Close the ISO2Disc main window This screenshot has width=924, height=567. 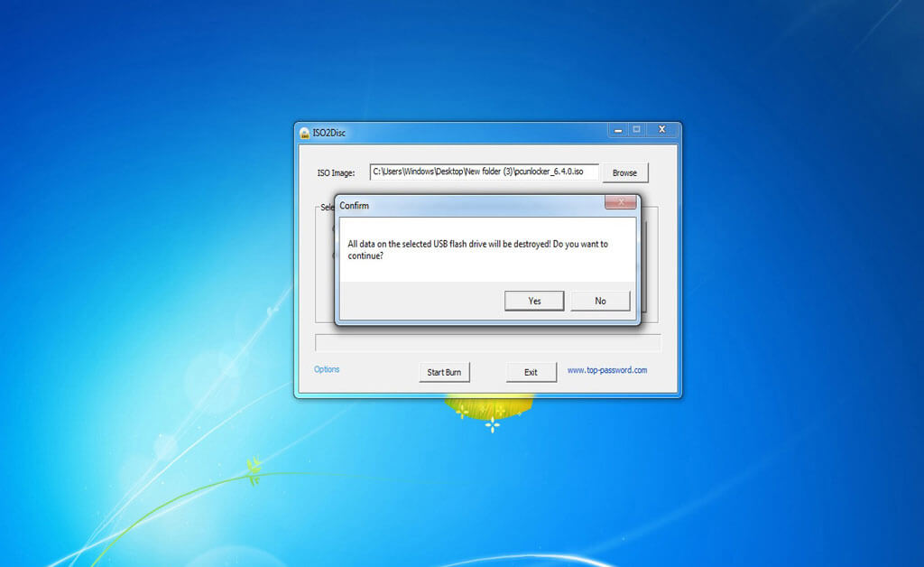coord(661,130)
